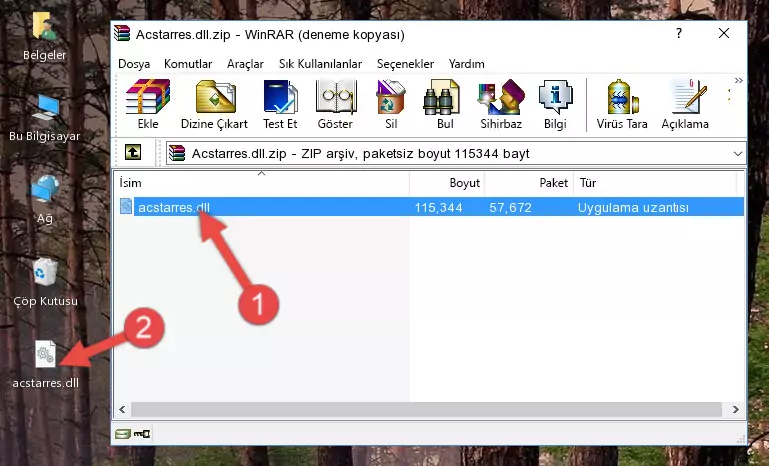
Task: Select the acstarres.dll row name
Action: tap(174, 207)
